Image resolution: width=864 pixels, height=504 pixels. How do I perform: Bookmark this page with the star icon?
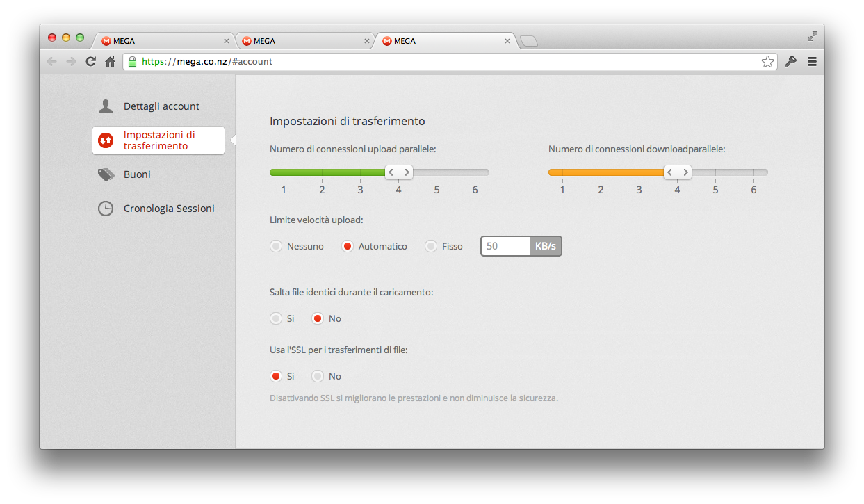point(767,62)
